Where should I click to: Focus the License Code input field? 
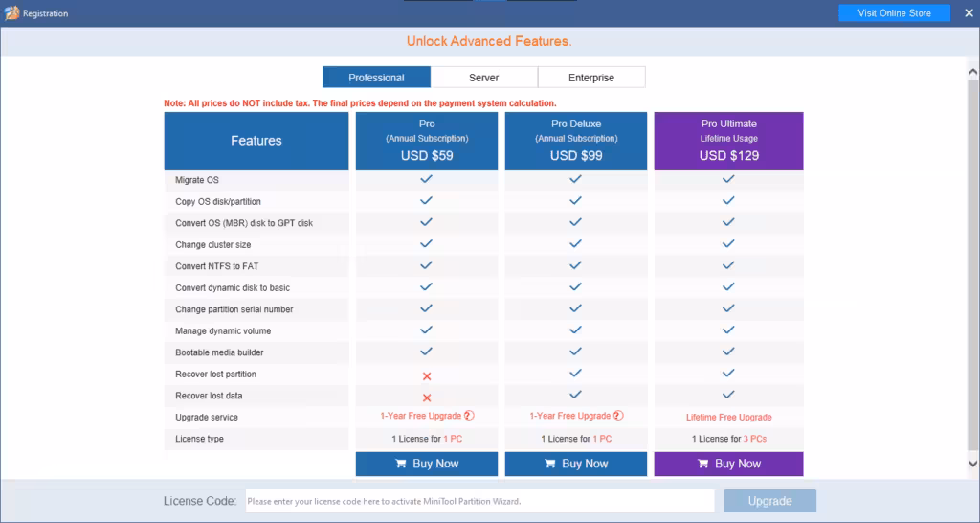[479, 501]
